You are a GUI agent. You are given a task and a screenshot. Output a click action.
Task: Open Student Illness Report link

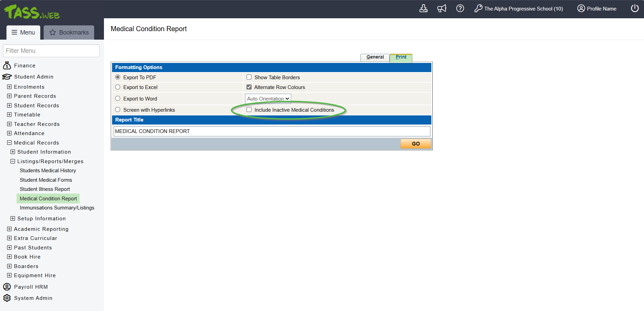click(x=45, y=189)
